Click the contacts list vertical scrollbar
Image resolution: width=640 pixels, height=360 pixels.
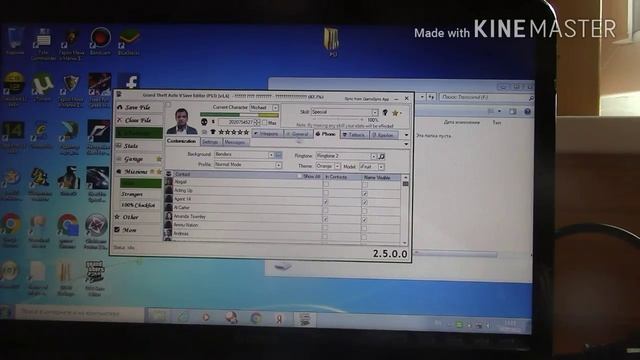tap(405, 210)
